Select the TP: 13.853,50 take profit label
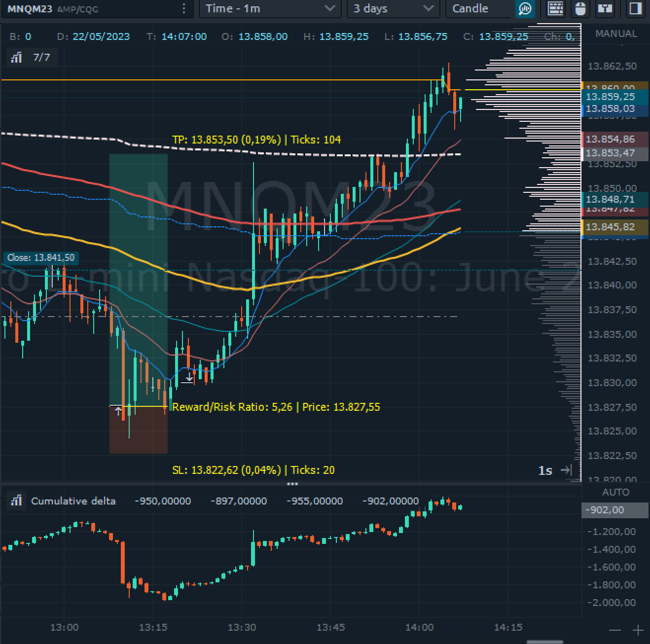 [256, 140]
